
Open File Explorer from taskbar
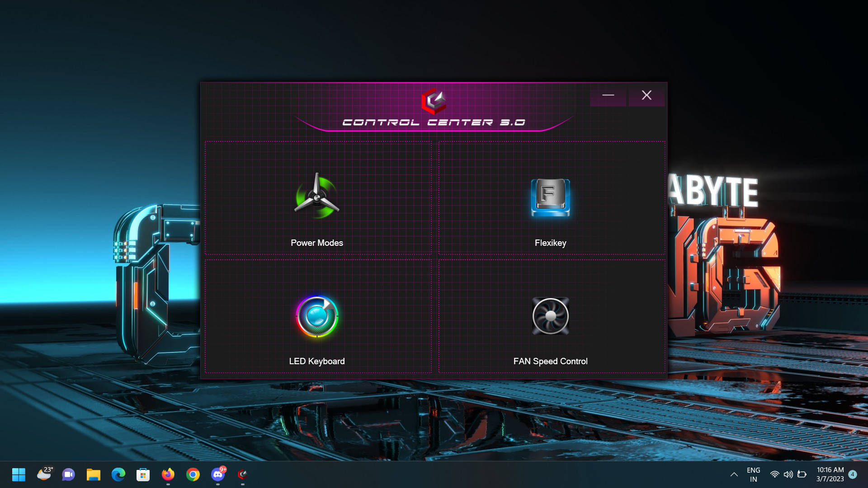point(93,474)
